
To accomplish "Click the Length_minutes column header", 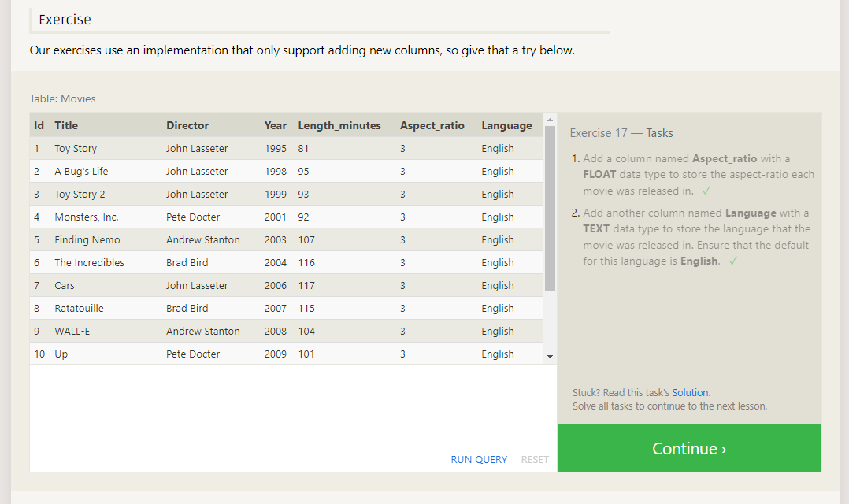I will tap(339, 125).
